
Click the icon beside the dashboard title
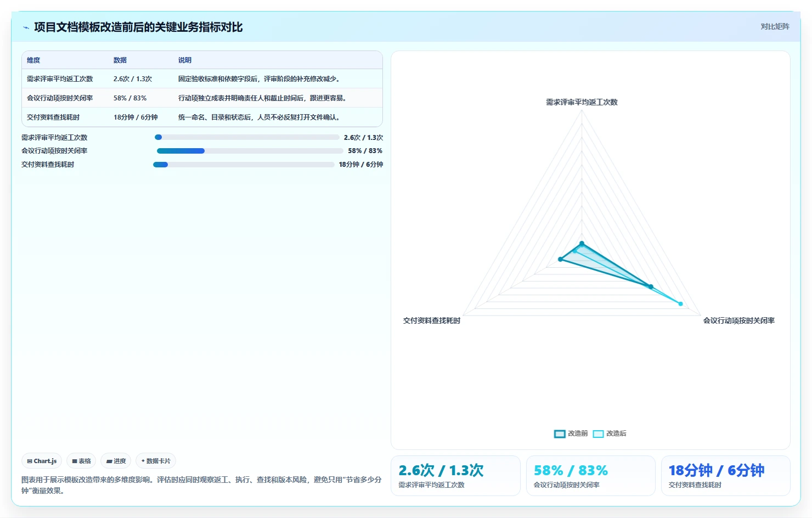26,27
